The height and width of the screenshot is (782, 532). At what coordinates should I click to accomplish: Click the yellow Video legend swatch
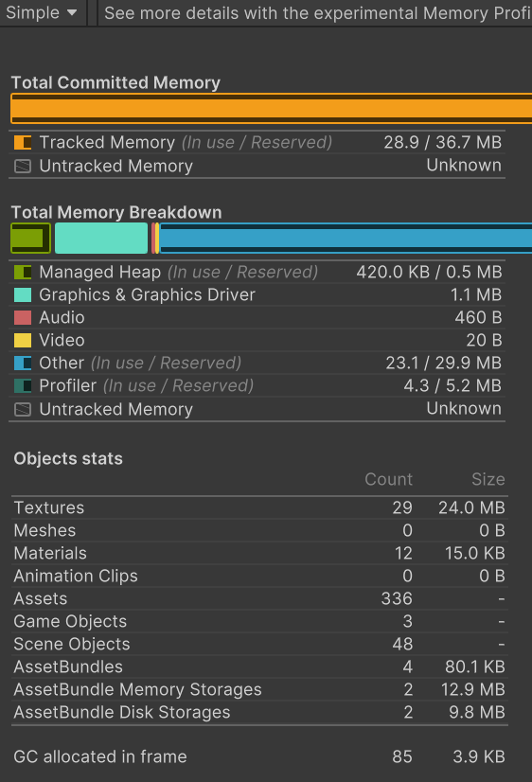(23, 340)
